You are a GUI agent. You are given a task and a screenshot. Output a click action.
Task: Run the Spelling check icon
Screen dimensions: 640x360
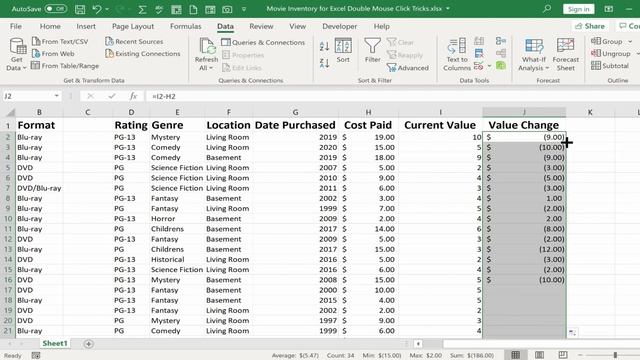pos(160,9)
